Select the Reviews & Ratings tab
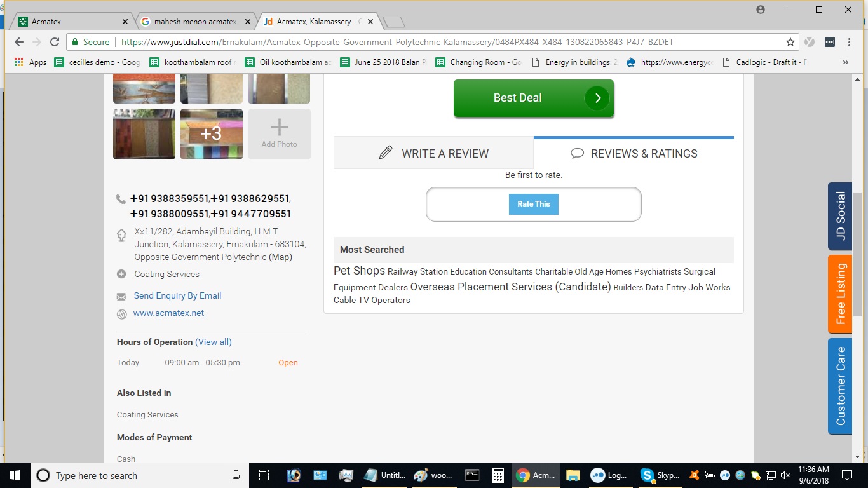Screen dimensions: 868x488 (x=634, y=153)
